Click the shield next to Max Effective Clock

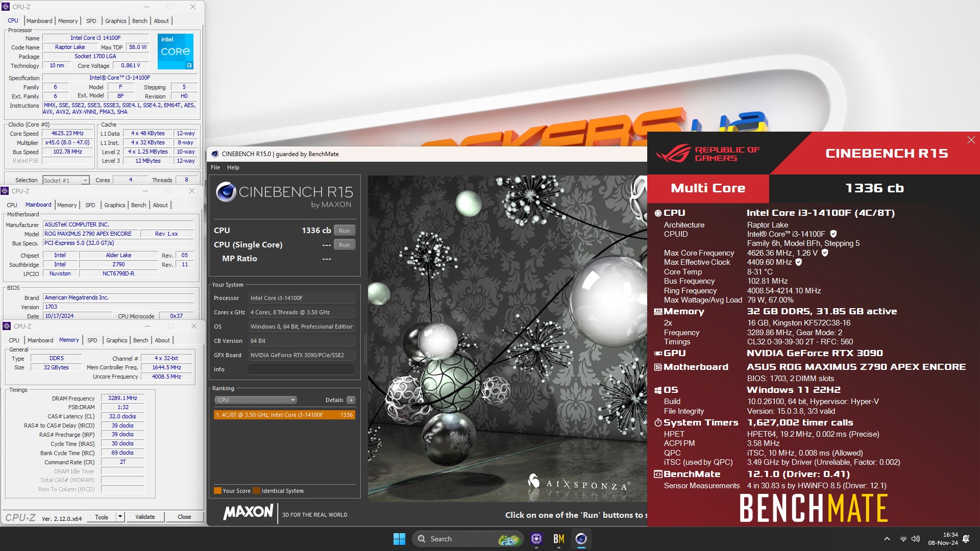coord(799,262)
